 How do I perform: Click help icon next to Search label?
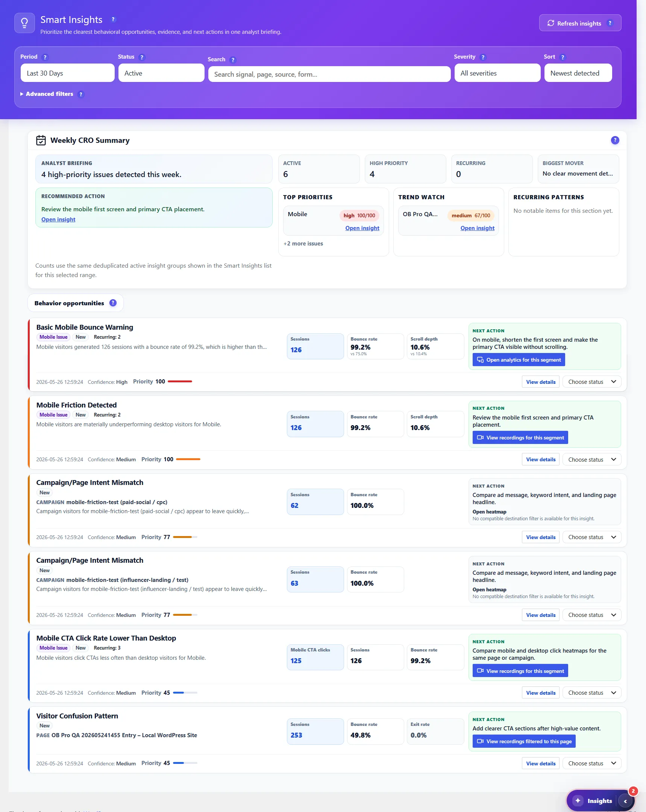[x=233, y=60]
